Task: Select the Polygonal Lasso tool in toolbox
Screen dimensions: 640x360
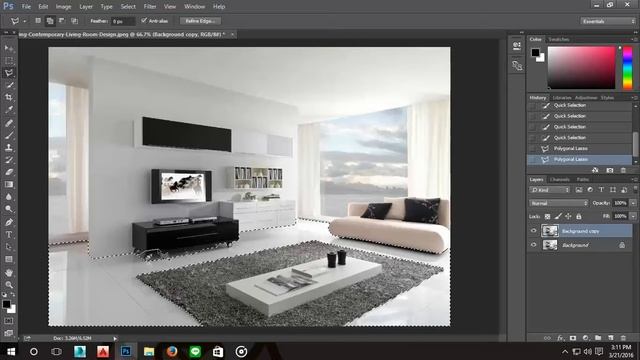Action: [x=9, y=73]
